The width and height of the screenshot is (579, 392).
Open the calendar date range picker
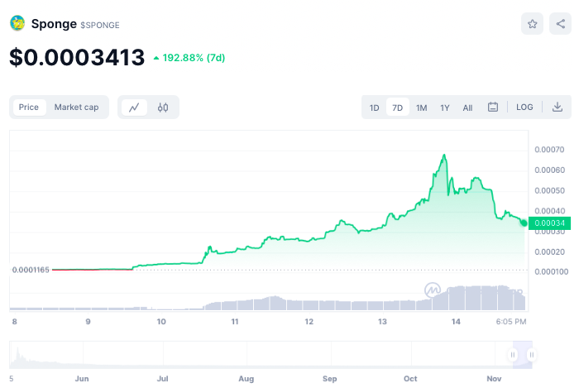click(x=493, y=108)
